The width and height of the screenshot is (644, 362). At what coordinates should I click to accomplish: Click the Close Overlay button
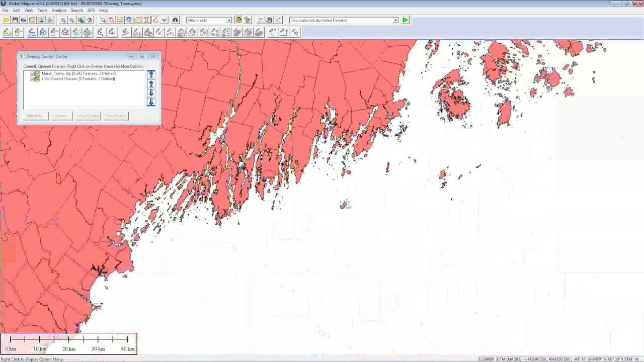click(116, 116)
